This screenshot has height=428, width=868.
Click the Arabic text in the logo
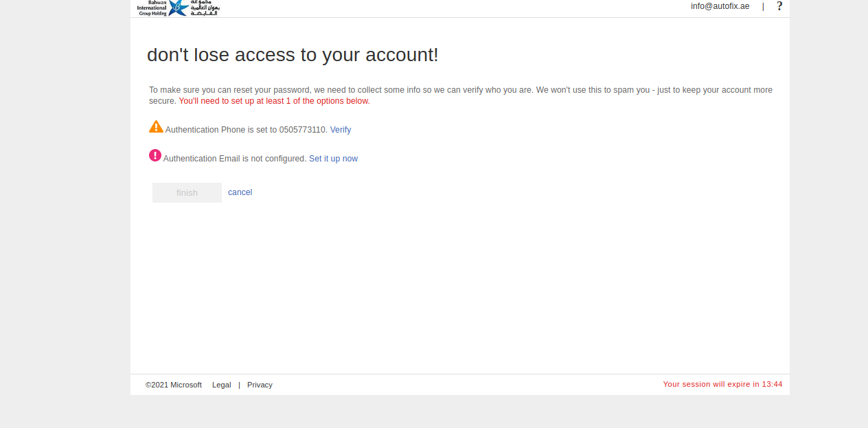205,8
